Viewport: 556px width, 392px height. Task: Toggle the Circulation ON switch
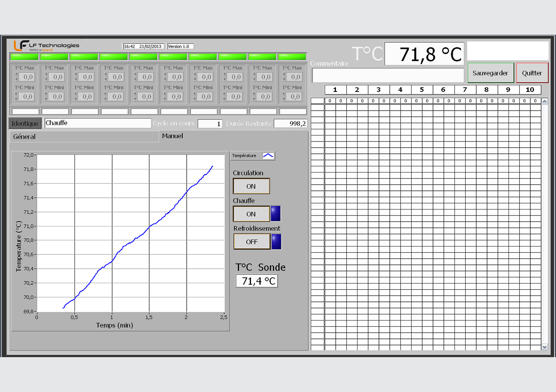[251, 186]
